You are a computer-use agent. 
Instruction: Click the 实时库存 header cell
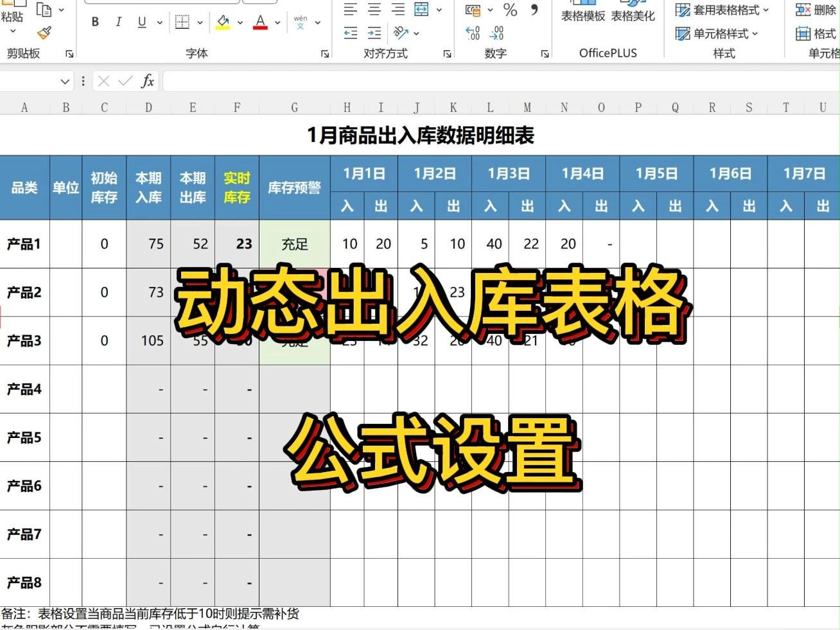click(x=237, y=188)
